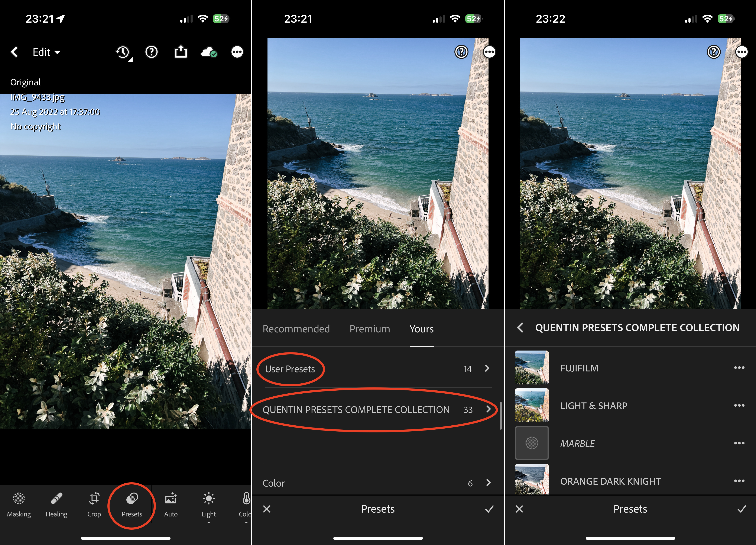Switch to the Recommended tab

(x=296, y=329)
